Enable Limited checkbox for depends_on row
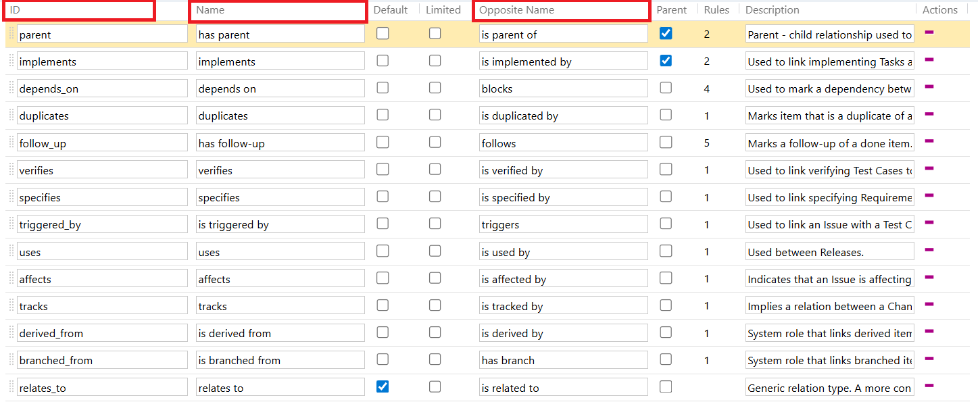Screen dimensions: 980x402 (435, 88)
